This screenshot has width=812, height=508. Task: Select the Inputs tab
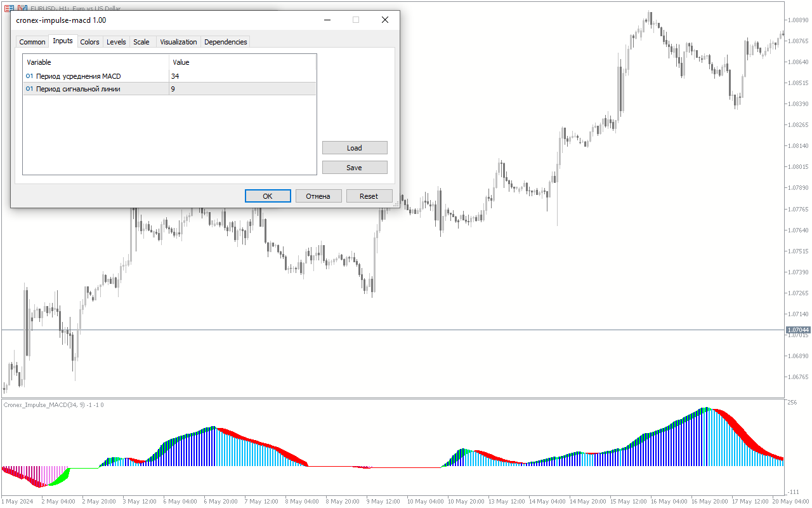pos(63,41)
